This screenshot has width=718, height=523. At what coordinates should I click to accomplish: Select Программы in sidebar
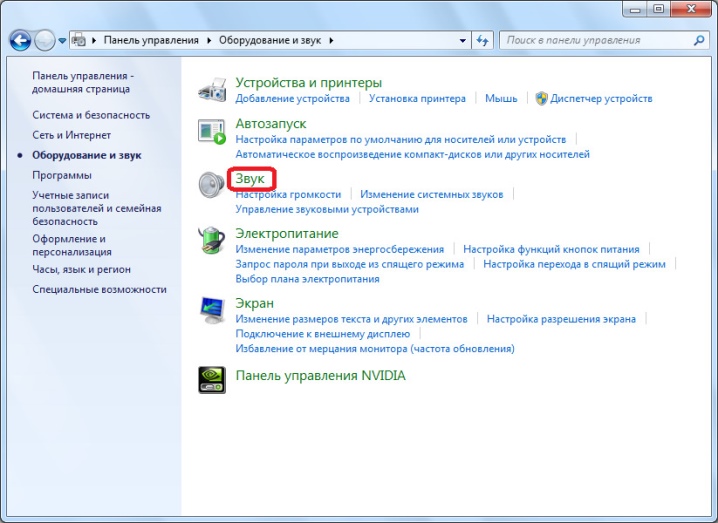(x=62, y=175)
